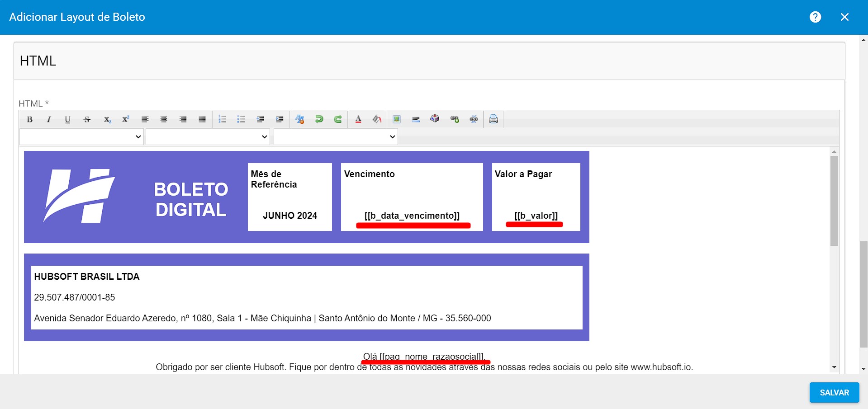
Task: Click the BOLETO DIGITAL heading
Action: tap(191, 199)
